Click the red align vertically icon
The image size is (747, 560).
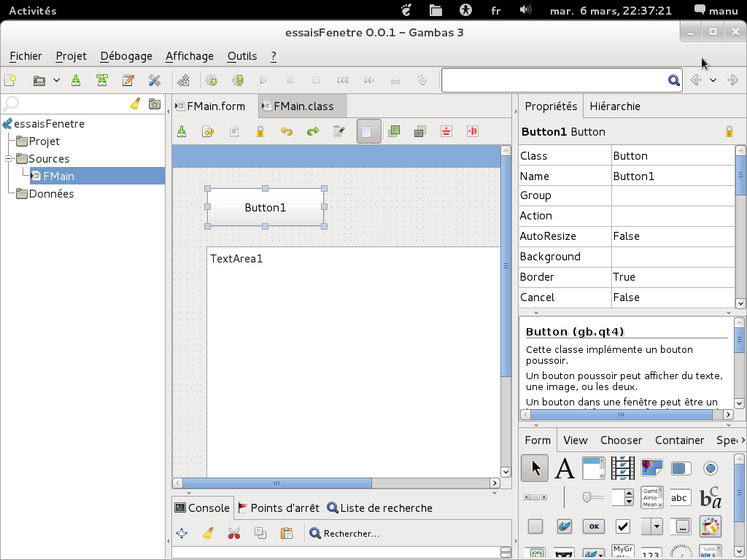coord(472,131)
